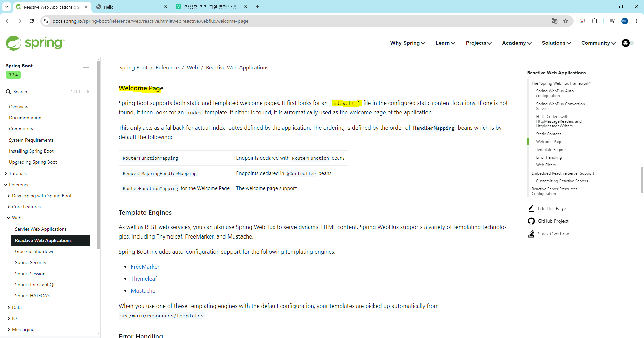644x338 pixels.
Task: Jump to Error Handling in outline
Action: (549, 157)
